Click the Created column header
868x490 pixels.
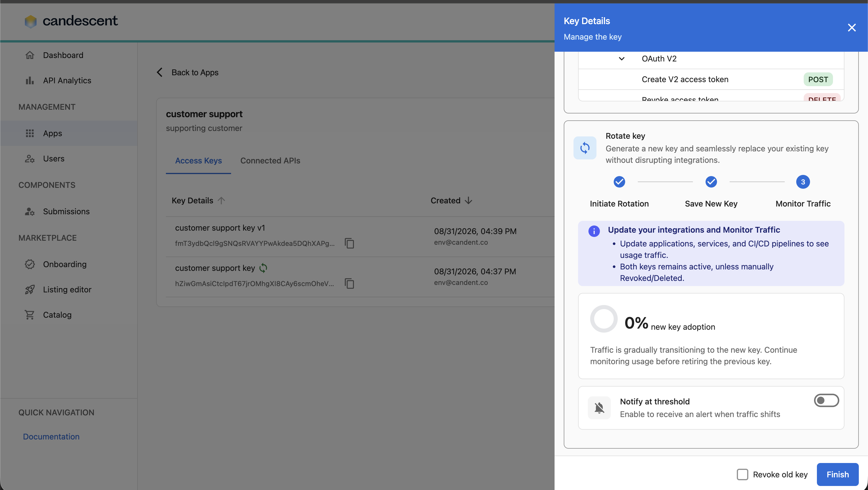445,200
